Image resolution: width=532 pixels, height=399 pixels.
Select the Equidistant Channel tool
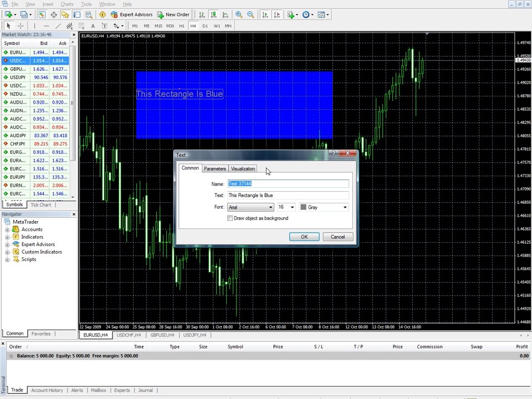tap(70, 26)
